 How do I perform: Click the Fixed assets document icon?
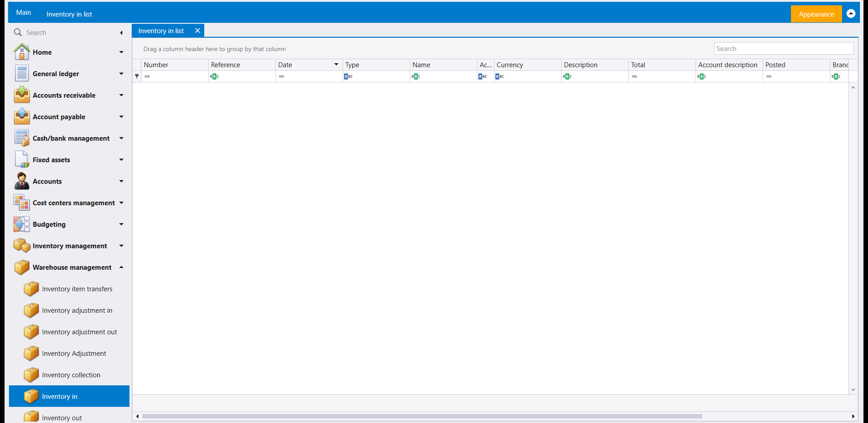click(x=21, y=160)
